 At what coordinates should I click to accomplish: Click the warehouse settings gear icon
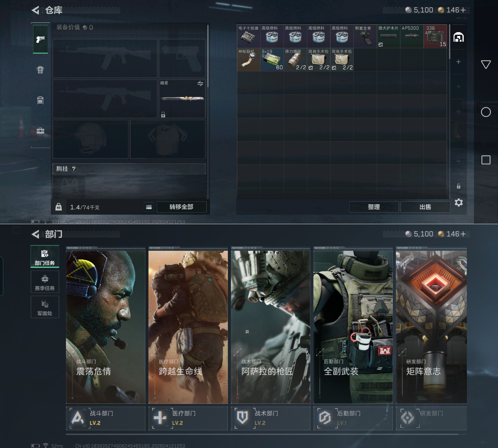coord(458,203)
